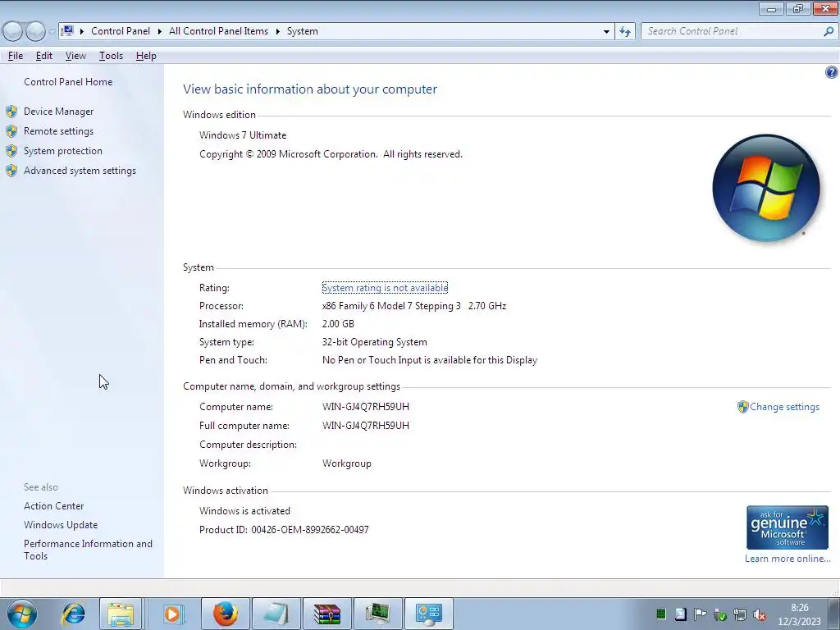Click the shield icon next to Advanced system settings
840x630 pixels.
pos(11,171)
